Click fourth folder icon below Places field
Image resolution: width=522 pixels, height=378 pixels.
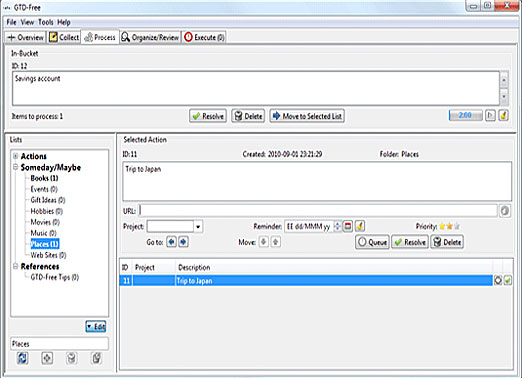pyautogui.click(x=96, y=358)
